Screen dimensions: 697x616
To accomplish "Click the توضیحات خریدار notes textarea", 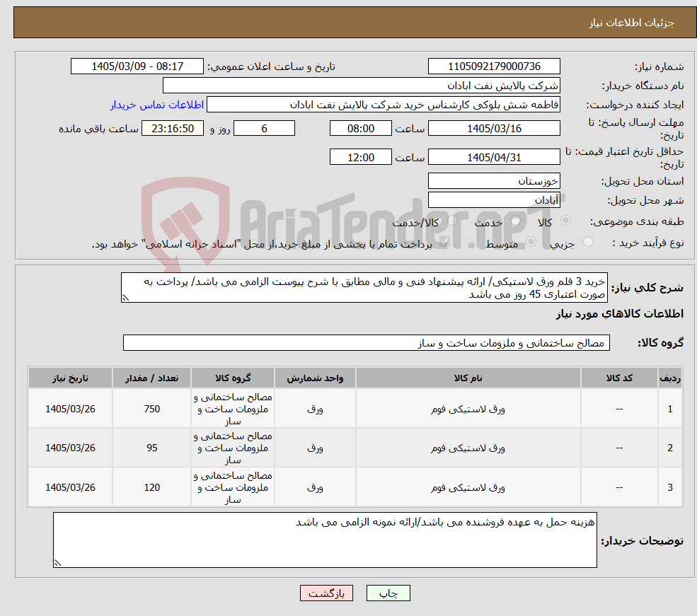I will click(325, 540).
